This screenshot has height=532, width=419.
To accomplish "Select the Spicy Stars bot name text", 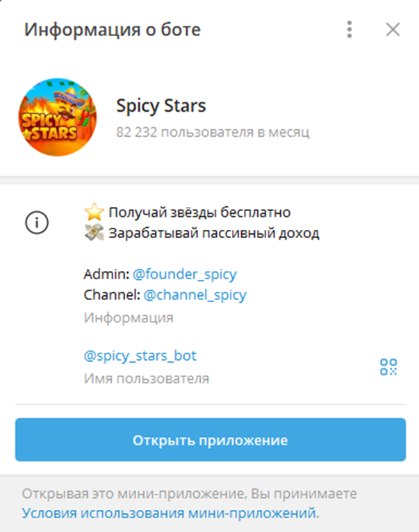I will coord(161,106).
